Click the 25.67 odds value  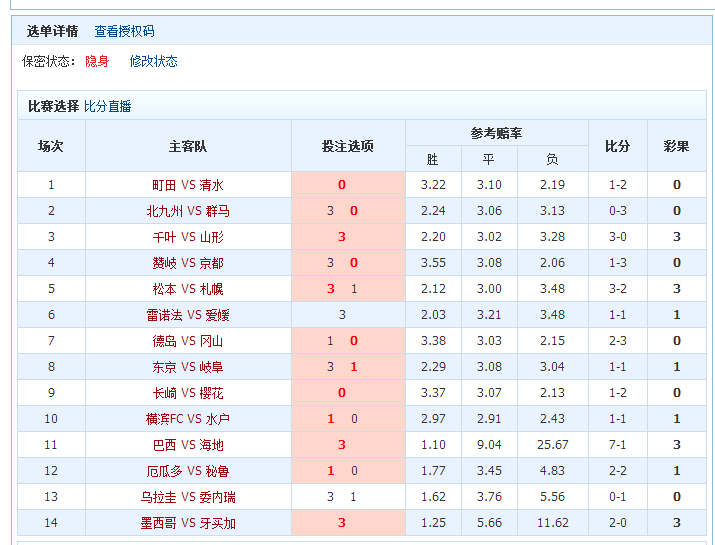pyautogui.click(x=552, y=445)
